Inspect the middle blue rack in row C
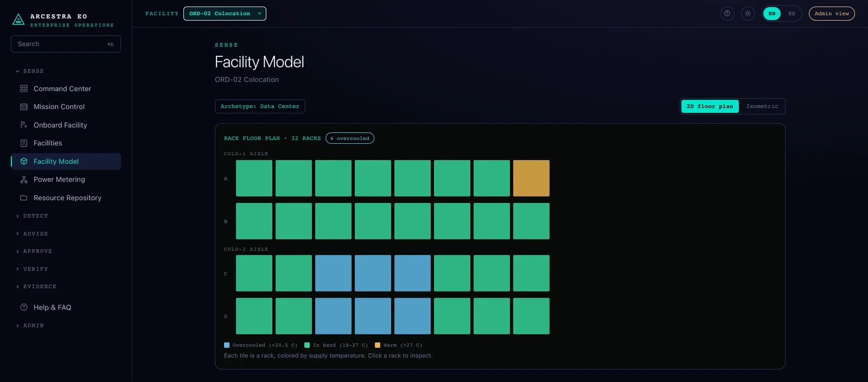 (x=373, y=273)
